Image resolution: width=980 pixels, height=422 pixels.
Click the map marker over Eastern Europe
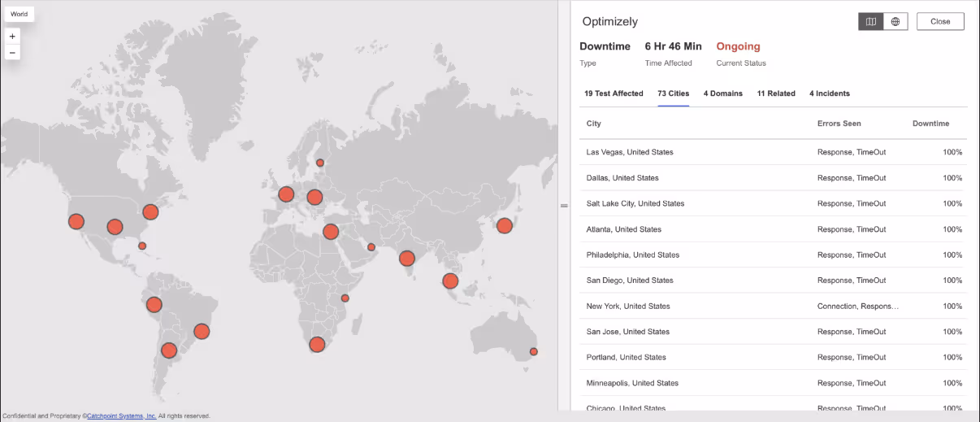tap(314, 197)
